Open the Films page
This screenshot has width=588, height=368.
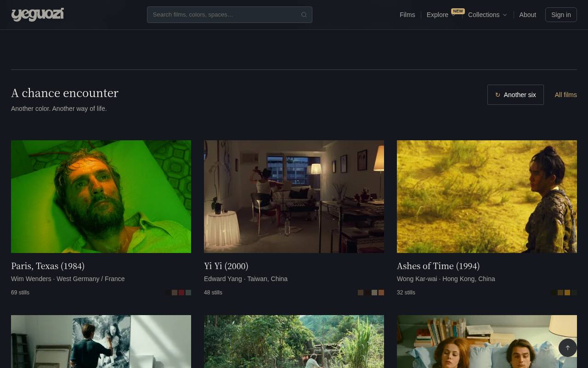coord(407,15)
